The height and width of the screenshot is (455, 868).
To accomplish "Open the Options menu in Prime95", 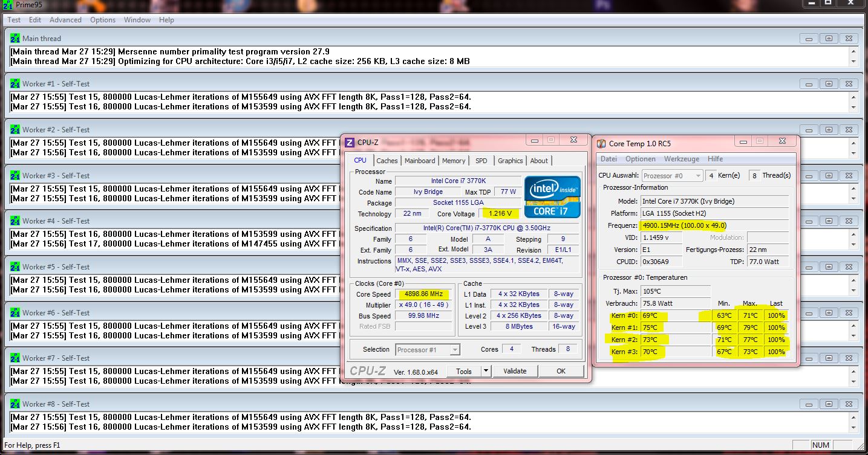I will coord(103,20).
